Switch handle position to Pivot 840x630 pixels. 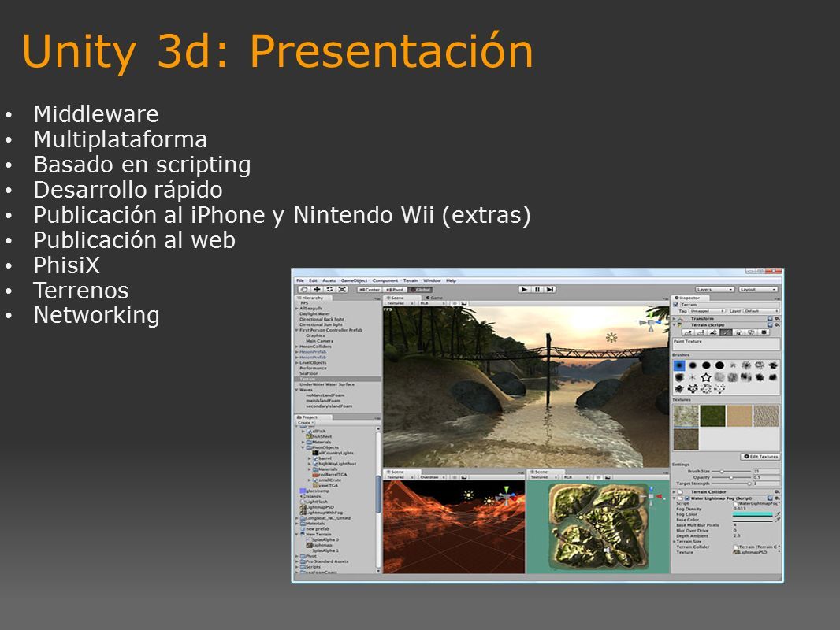395,290
